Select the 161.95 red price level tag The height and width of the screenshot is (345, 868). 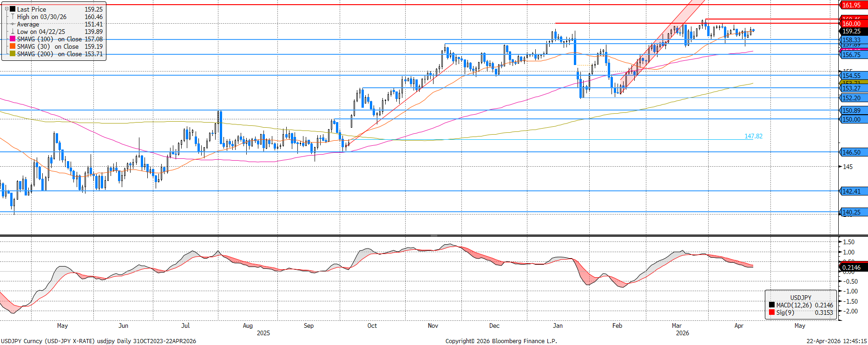852,5
